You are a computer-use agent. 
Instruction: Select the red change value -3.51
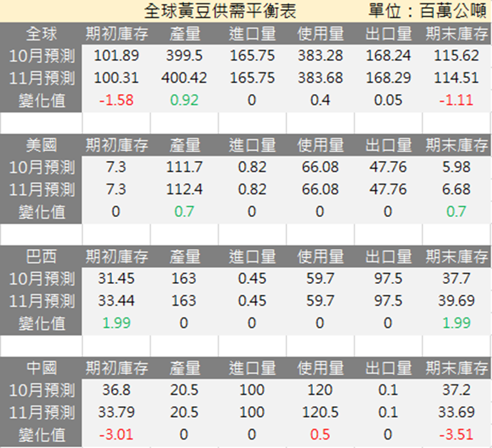click(456, 435)
